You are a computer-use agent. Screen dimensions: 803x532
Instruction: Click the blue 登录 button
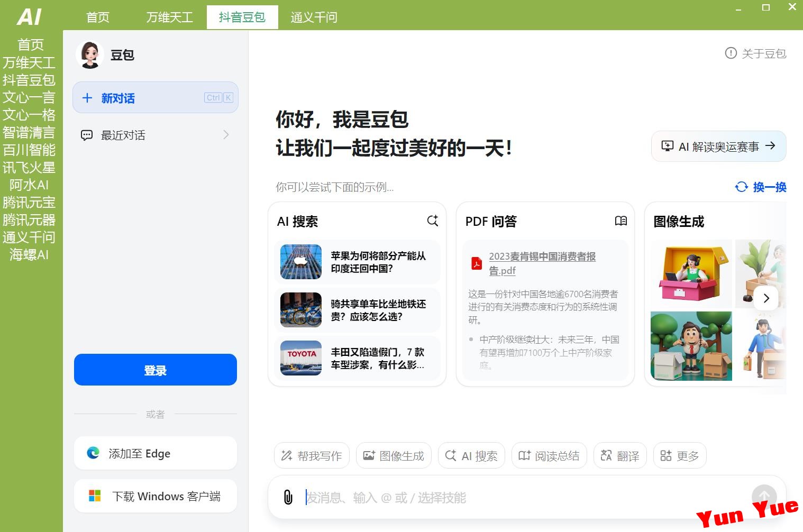tap(156, 370)
